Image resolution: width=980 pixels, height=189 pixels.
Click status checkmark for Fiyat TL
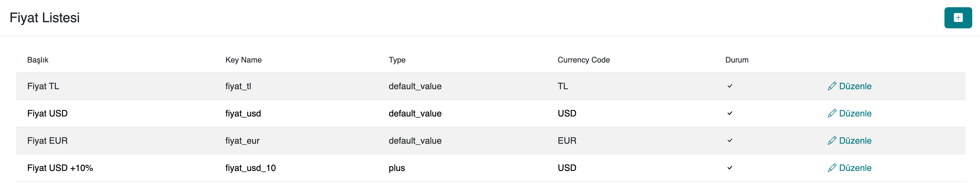(730, 86)
